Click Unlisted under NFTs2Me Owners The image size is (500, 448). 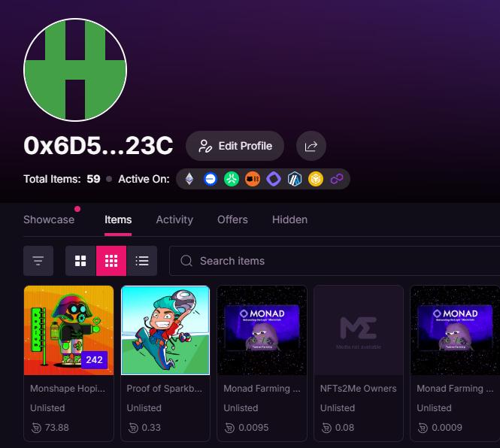pos(338,408)
